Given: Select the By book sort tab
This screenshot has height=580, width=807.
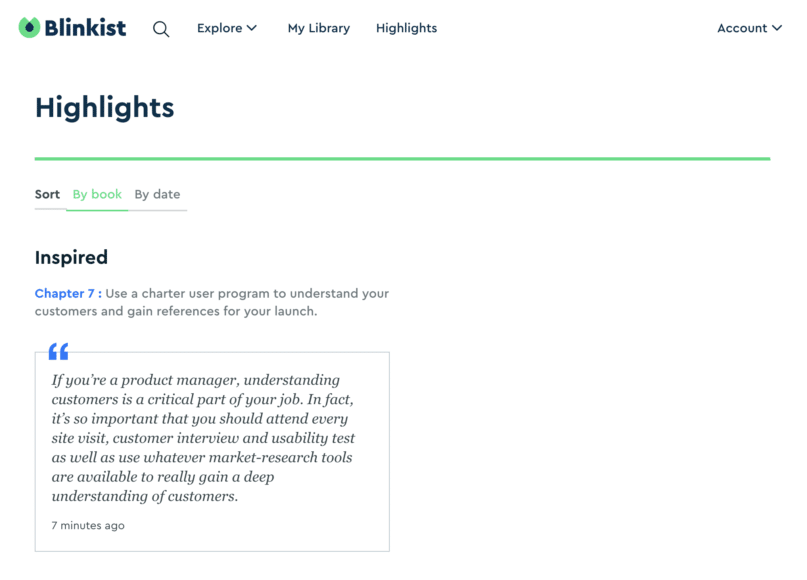Looking at the screenshot, I should tap(97, 194).
